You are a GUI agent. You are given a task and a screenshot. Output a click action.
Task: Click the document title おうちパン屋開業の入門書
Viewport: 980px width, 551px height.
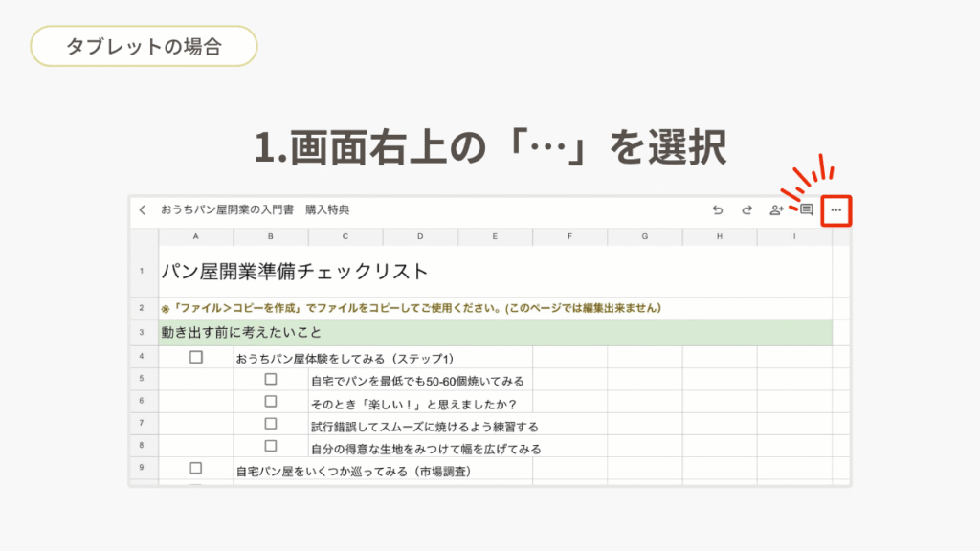tap(228, 209)
